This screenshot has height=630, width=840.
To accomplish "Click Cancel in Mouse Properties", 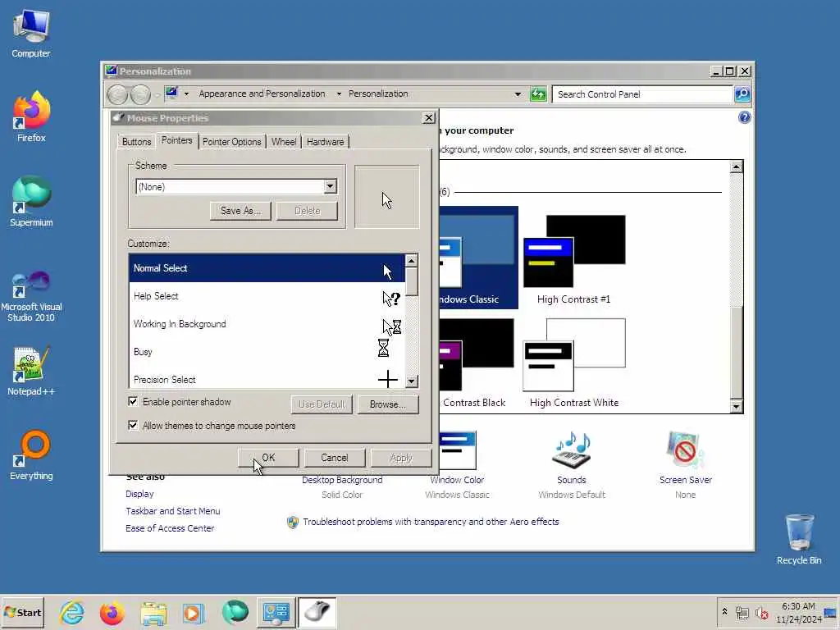I will (335, 458).
